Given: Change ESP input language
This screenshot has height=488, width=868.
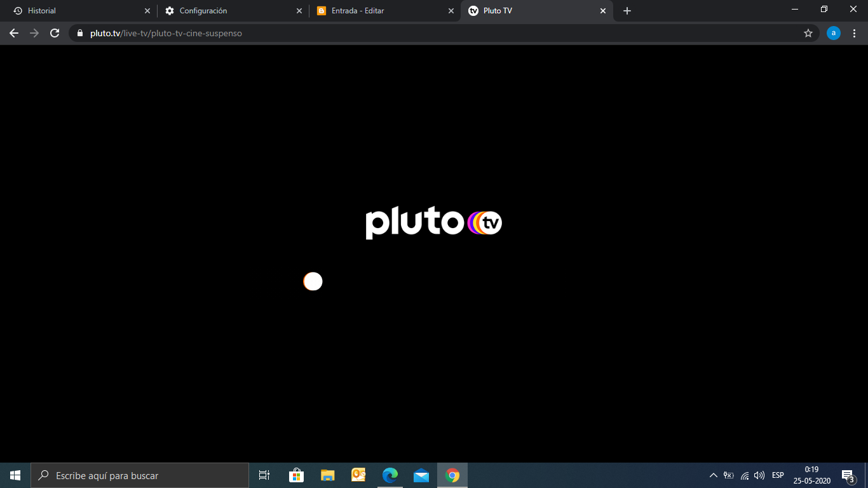Looking at the screenshot, I should 778,475.
